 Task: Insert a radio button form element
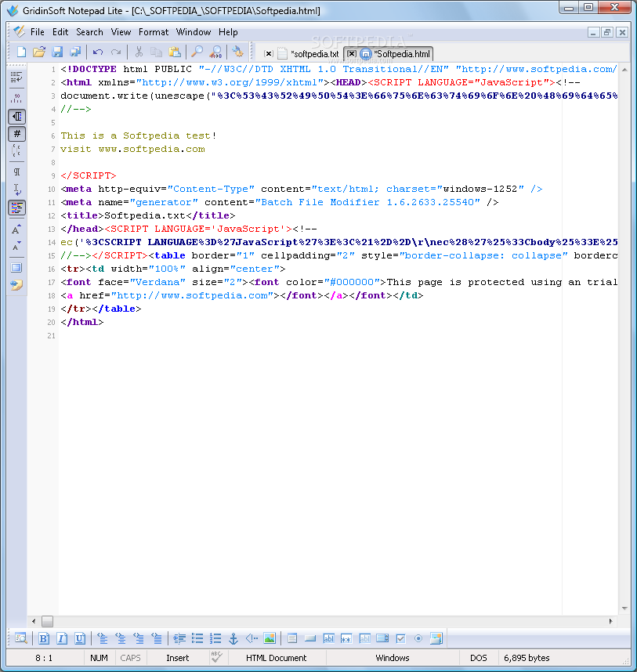point(418,638)
